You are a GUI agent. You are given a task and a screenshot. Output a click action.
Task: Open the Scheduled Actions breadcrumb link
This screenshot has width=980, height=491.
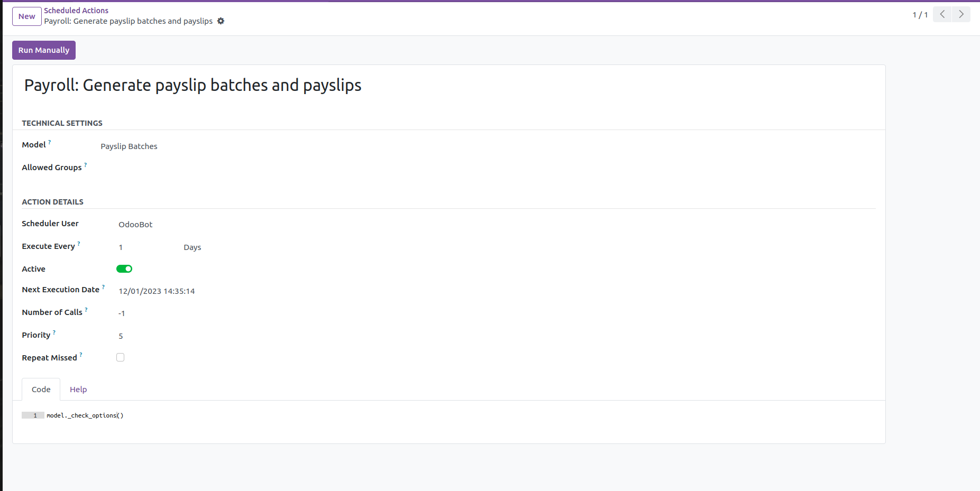[x=76, y=11]
